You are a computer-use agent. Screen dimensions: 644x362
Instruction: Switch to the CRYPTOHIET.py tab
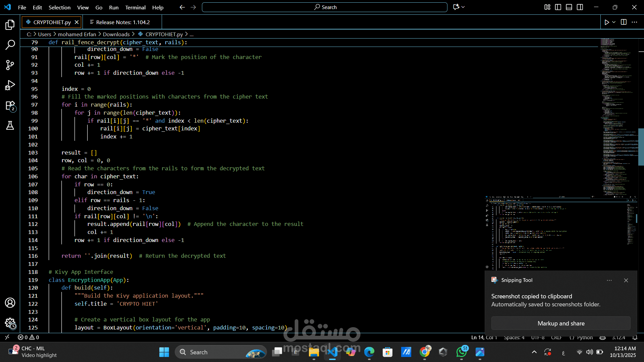[x=52, y=22]
